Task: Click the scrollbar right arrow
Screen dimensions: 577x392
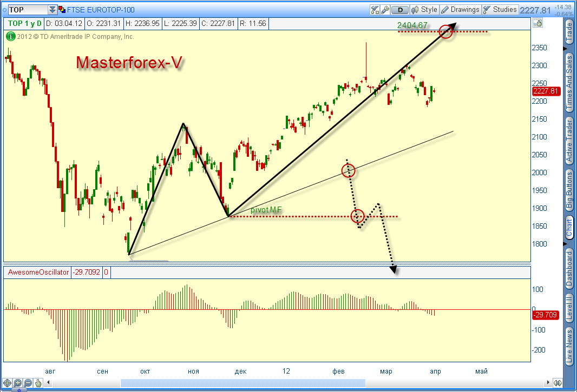Action: point(548,383)
